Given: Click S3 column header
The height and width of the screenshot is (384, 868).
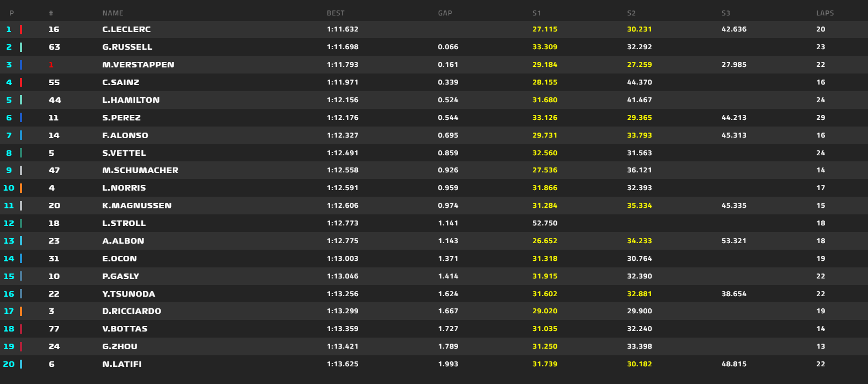Looking at the screenshot, I should 726,13.
